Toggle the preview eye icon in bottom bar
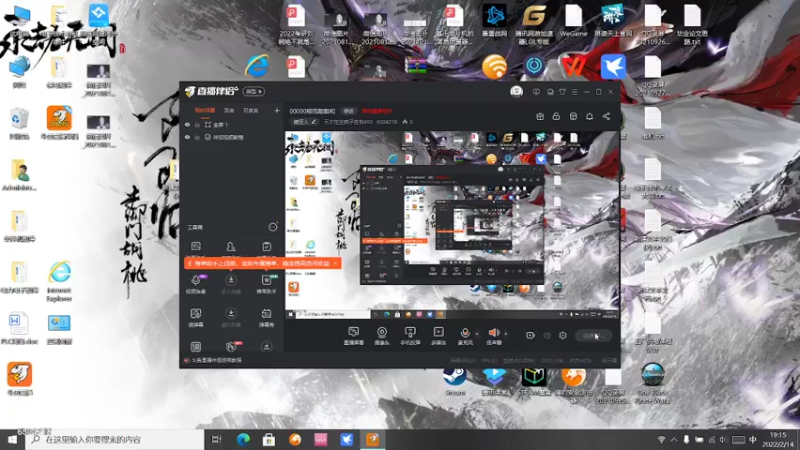800x450 pixels. (547, 335)
